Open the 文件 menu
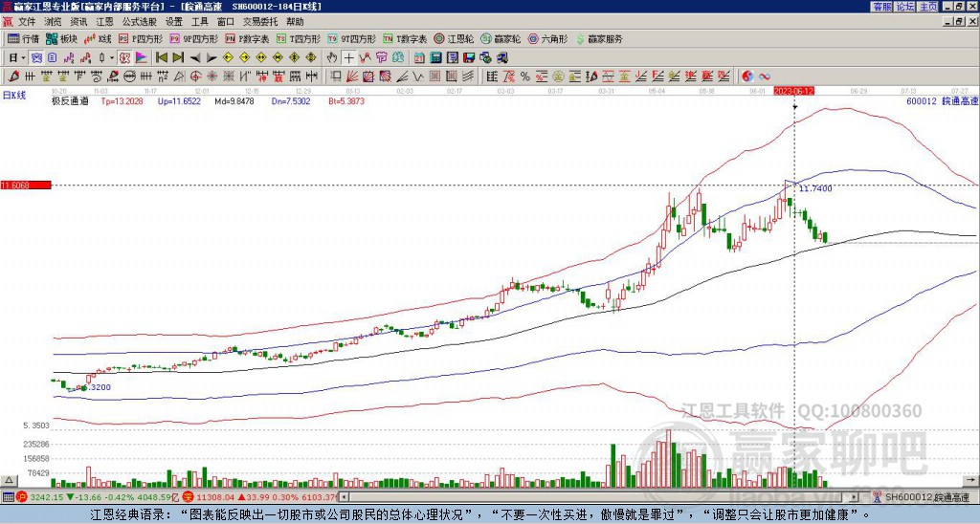This screenshot has width=980, height=524. point(27,22)
